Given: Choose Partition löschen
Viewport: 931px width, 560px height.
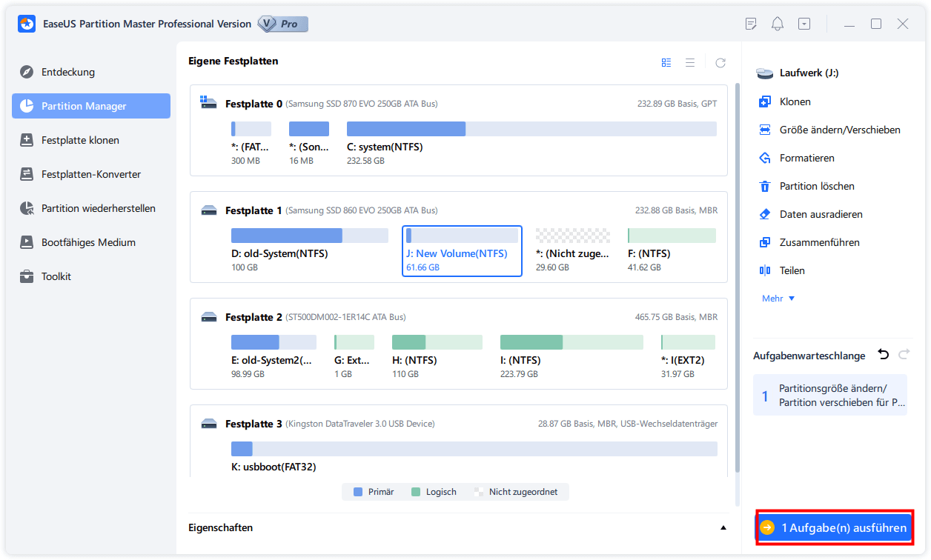Looking at the screenshot, I should (817, 186).
